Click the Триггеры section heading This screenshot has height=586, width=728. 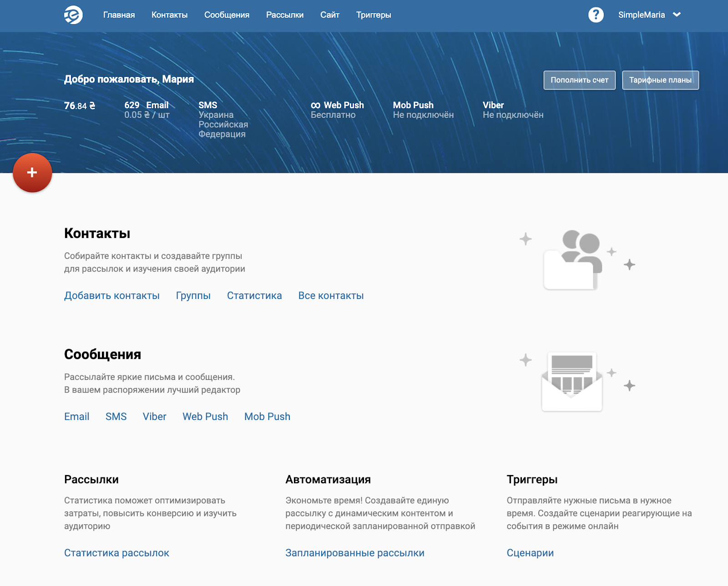pos(532,480)
